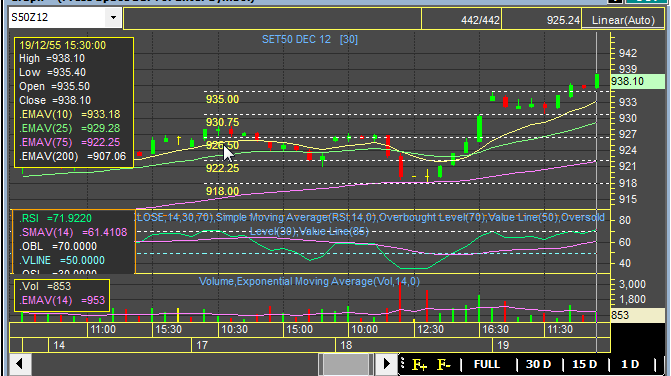Switch to the 15 D range
671x376 pixels.
[585, 364]
